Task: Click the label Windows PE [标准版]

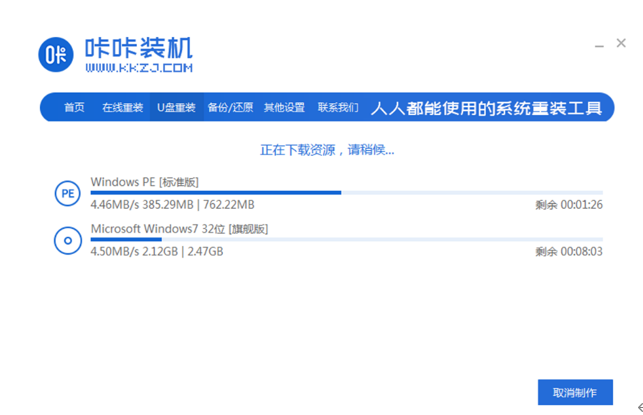Action: 144,182
